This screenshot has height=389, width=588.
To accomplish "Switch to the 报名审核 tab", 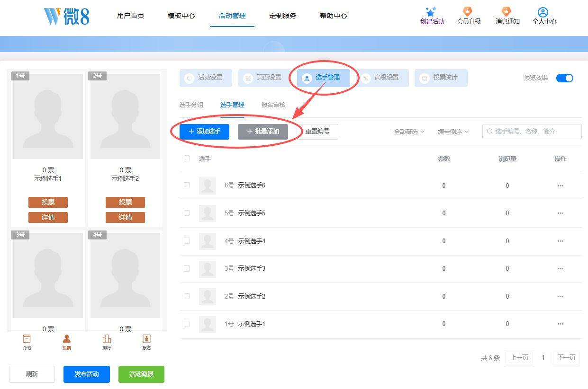I will [273, 105].
